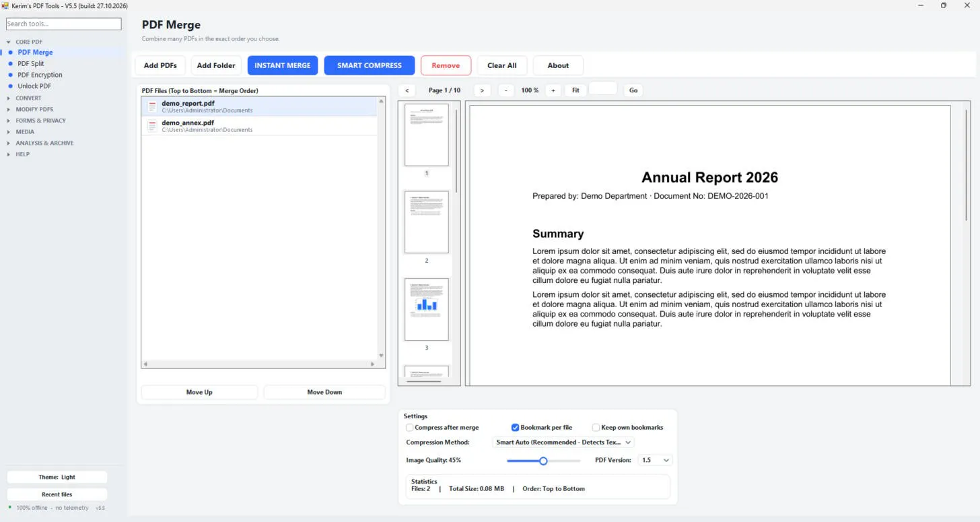Click the demo_annex.pdf file icon
The height and width of the screenshot is (522, 980).
pyautogui.click(x=152, y=126)
